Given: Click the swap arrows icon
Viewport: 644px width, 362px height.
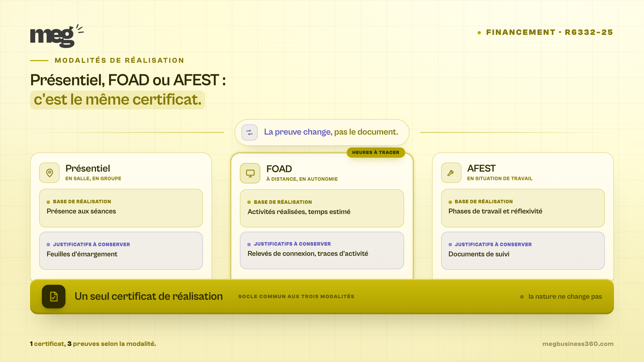Looking at the screenshot, I should (250, 132).
